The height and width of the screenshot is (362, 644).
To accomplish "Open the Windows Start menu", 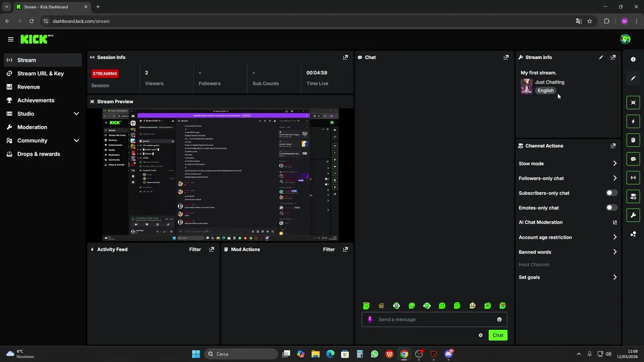I will pyautogui.click(x=196, y=354).
